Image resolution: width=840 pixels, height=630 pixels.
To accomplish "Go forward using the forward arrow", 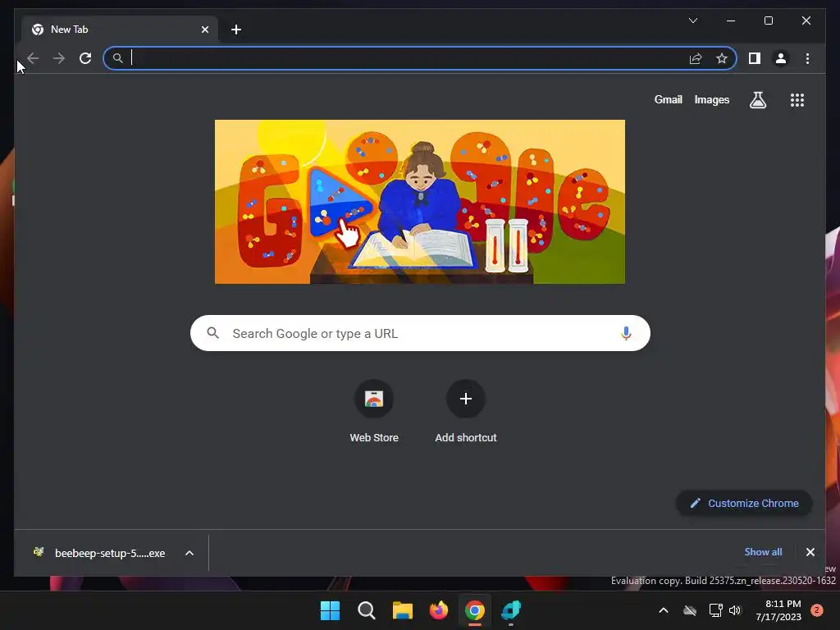I will pos(59,58).
